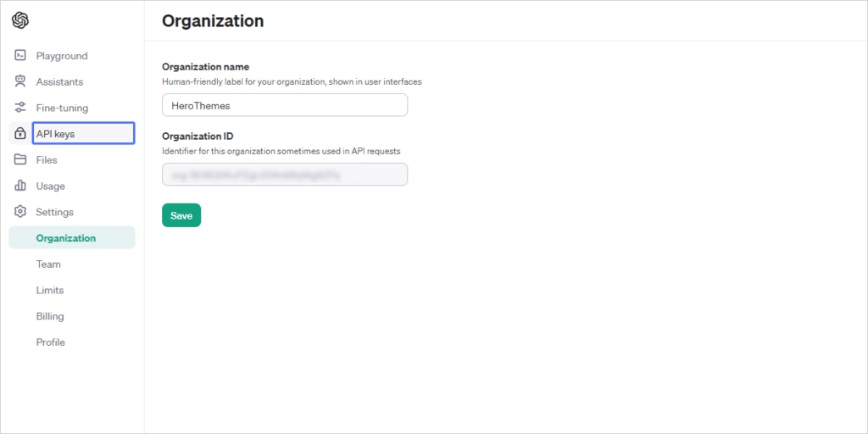Open the Fine-tuning section

click(x=62, y=108)
